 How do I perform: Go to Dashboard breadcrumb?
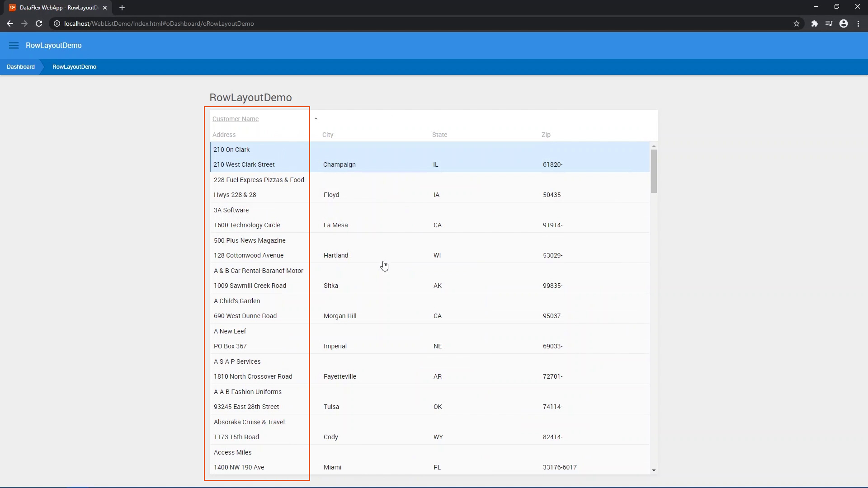click(21, 66)
